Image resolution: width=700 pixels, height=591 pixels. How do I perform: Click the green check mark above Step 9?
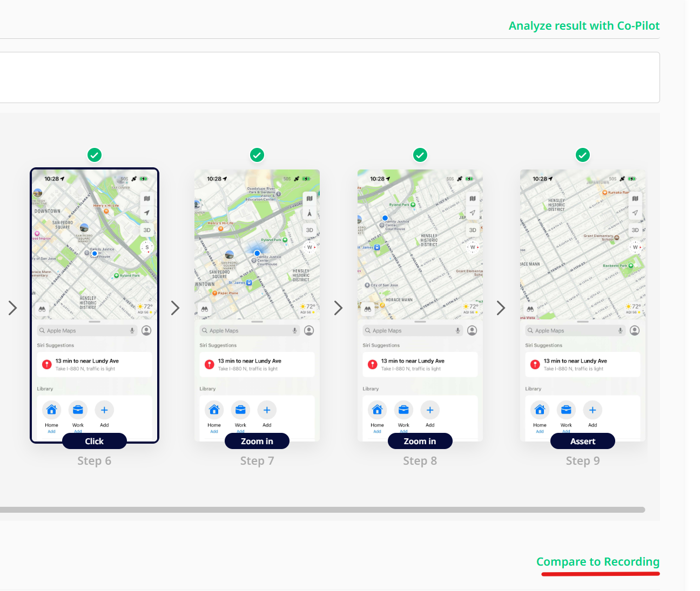[x=583, y=155]
